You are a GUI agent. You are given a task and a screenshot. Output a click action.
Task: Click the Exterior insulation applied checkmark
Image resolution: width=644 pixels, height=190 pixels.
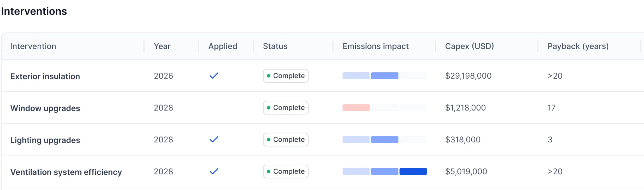coord(214,76)
